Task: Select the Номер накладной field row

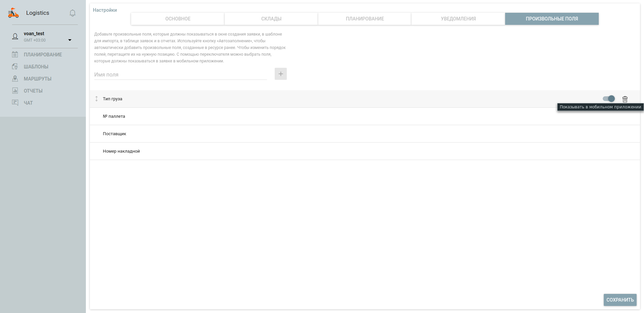Action: click(121, 151)
